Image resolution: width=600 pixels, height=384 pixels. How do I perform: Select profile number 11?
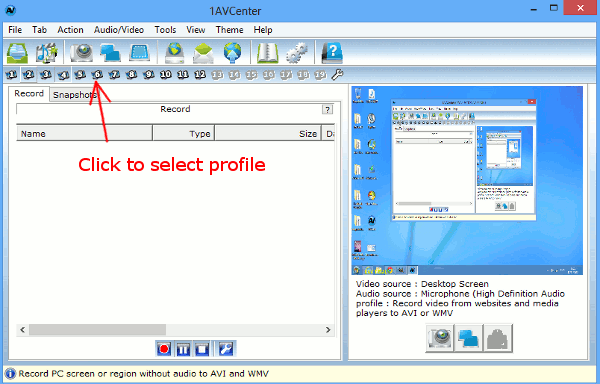[x=183, y=74]
